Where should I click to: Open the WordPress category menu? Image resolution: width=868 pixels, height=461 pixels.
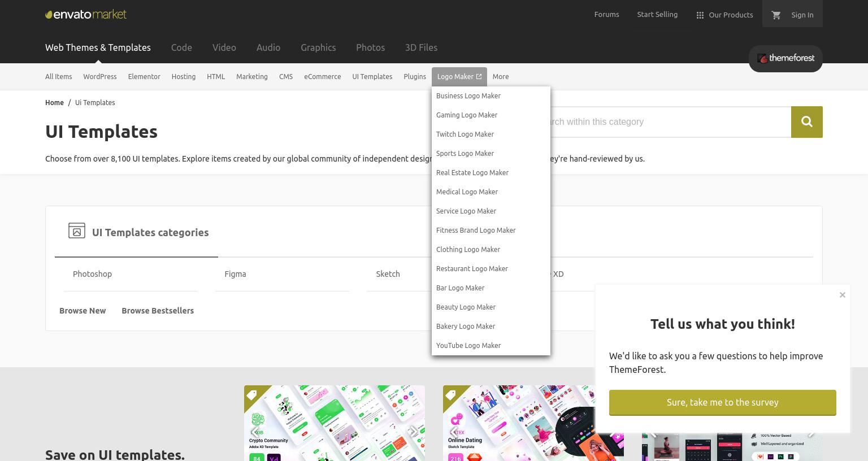[100, 76]
